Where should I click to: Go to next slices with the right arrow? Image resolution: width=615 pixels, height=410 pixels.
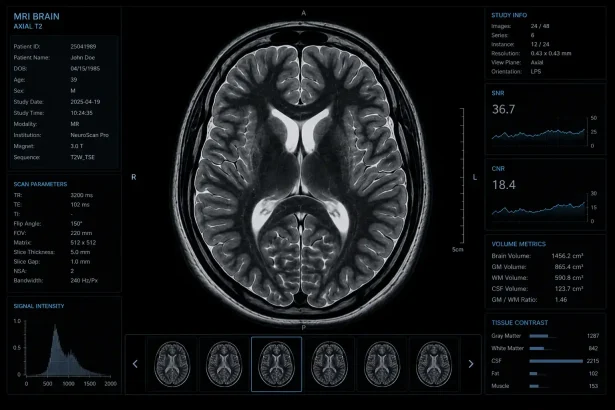click(471, 364)
